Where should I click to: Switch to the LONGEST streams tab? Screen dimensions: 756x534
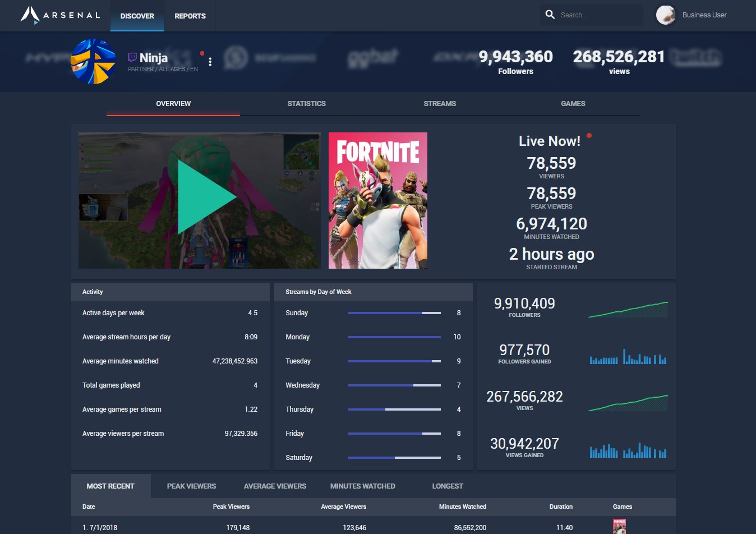[447, 486]
